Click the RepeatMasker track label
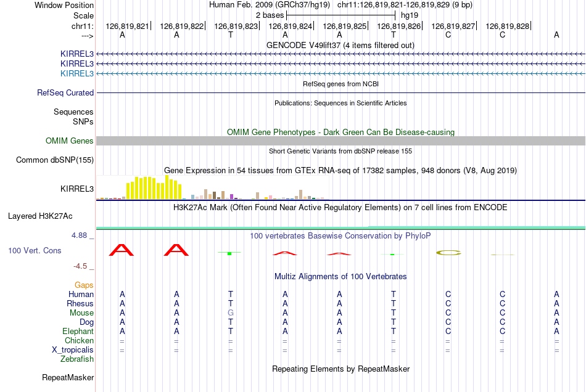This screenshot has width=586, height=392. [x=68, y=378]
